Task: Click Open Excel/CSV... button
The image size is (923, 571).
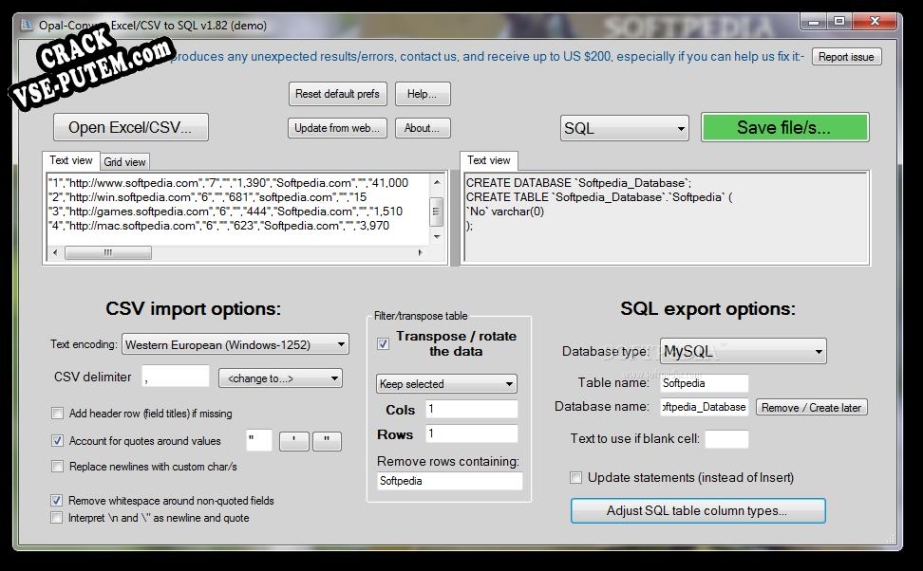Action: pos(131,128)
